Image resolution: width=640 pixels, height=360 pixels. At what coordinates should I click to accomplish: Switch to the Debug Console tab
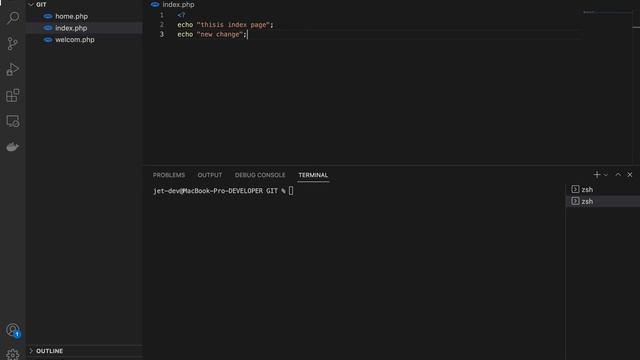click(260, 175)
